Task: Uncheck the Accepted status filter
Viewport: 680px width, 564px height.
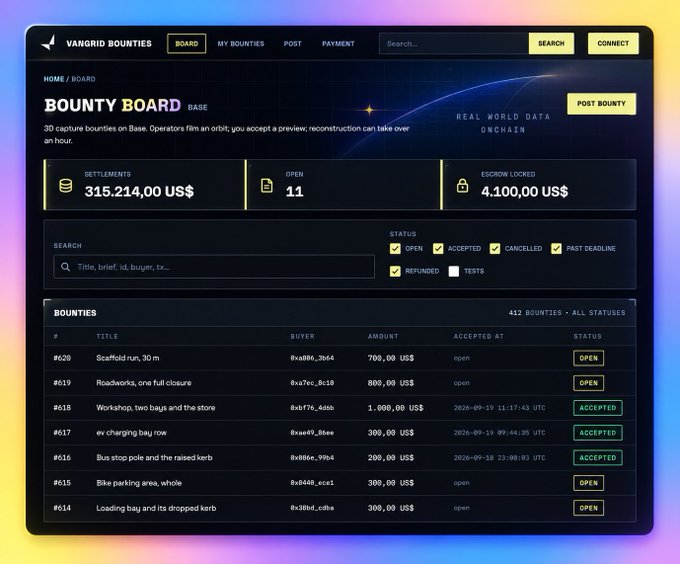Action: 438,248
